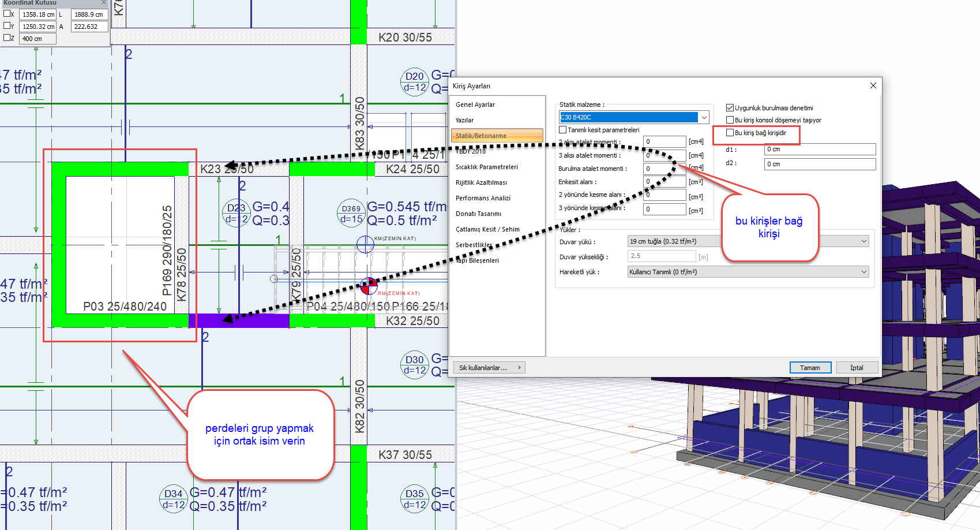This screenshot has width=980, height=530.
Task: Click 2 yönünde kesme alanı input
Action: point(664,195)
